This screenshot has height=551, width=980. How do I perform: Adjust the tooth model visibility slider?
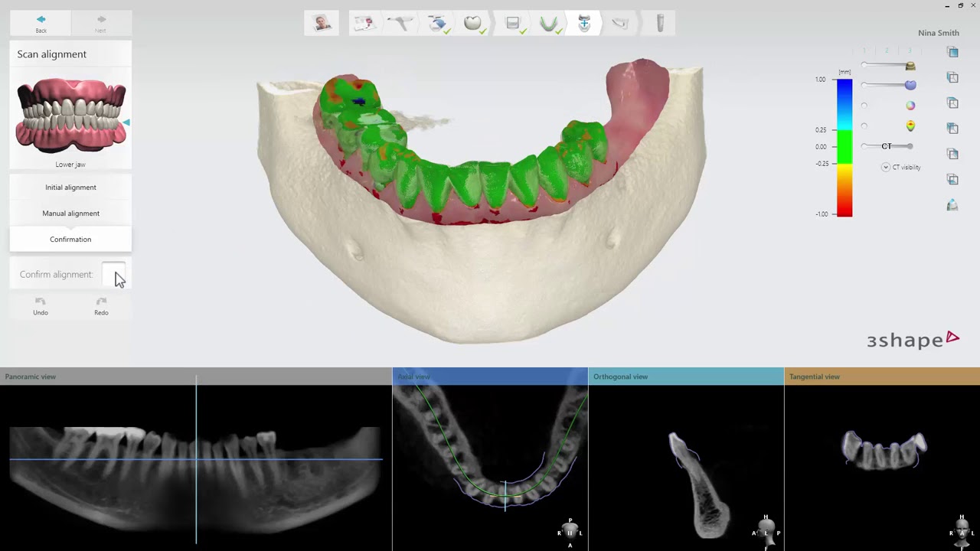click(888, 85)
